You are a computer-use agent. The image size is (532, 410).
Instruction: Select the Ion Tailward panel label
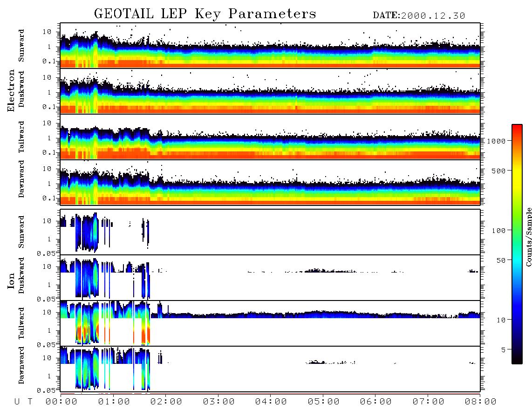click(x=21, y=323)
